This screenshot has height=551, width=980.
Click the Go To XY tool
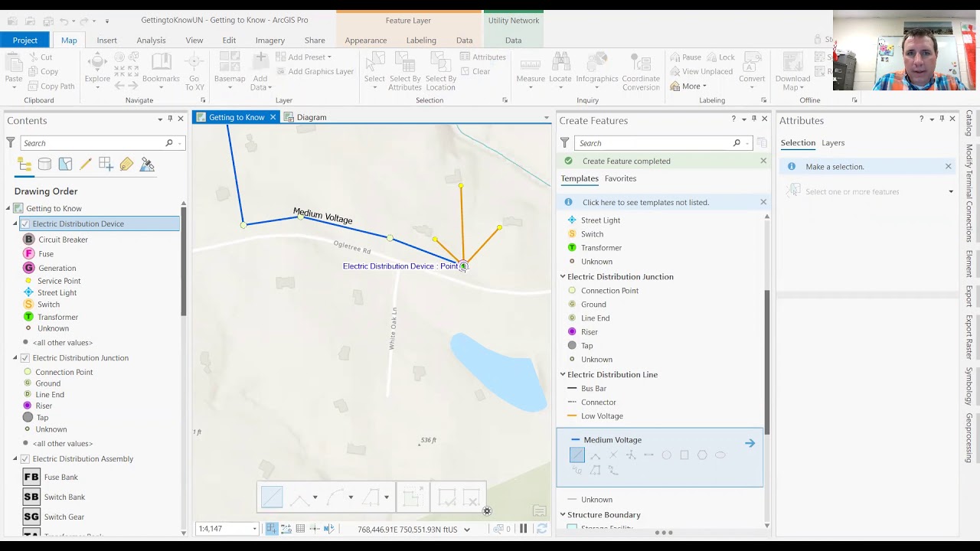click(x=194, y=70)
